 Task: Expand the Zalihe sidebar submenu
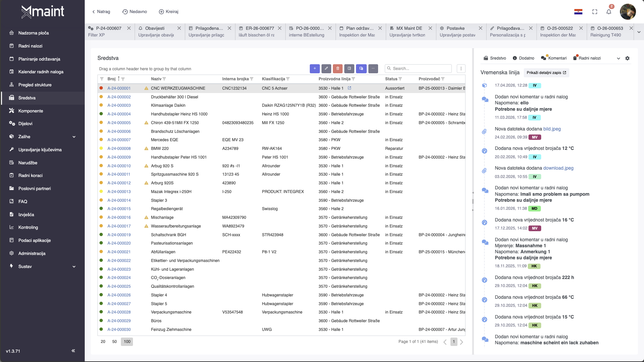pyautogui.click(x=74, y=137)
